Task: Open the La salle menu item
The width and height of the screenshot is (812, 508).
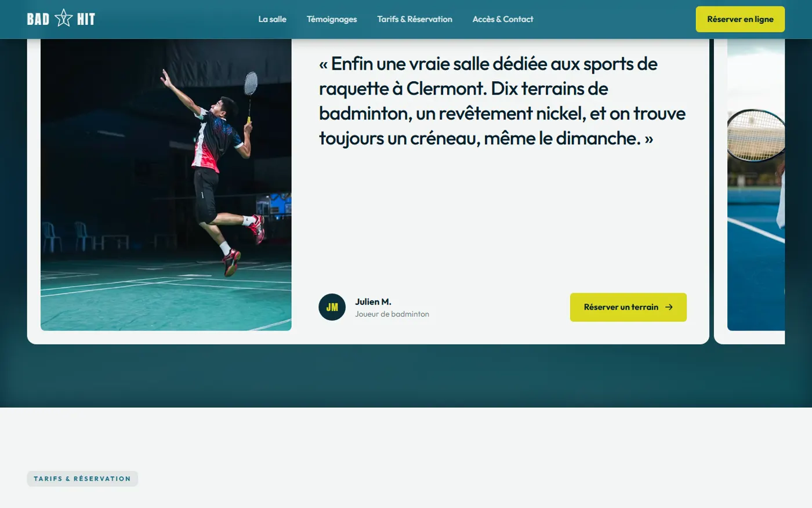Action: point(272,19)
